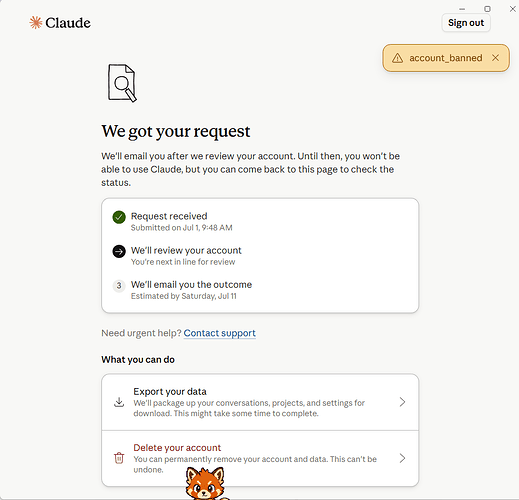
Task: Expand Delete your account chevron
Action: coord(402,458)
